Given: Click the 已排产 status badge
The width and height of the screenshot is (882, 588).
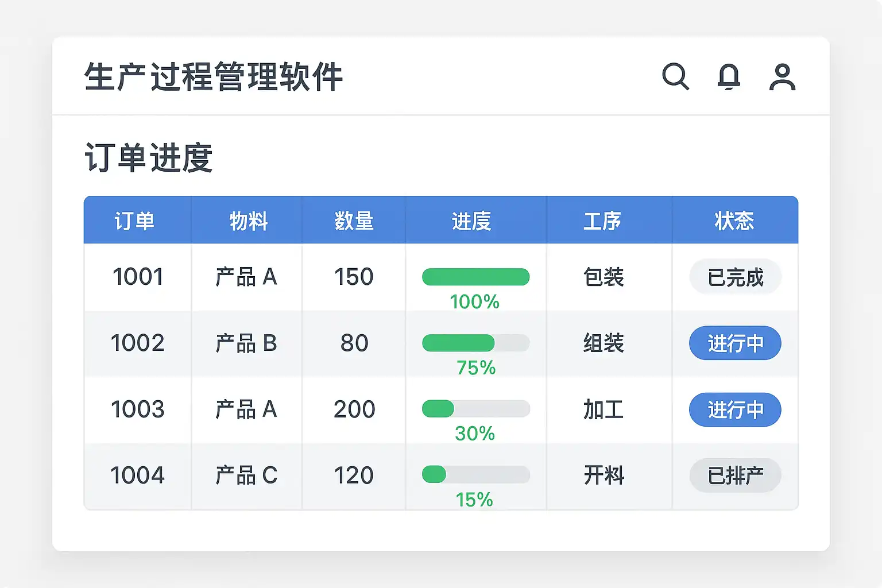Looking at the screenshot, I should (735, 475).
